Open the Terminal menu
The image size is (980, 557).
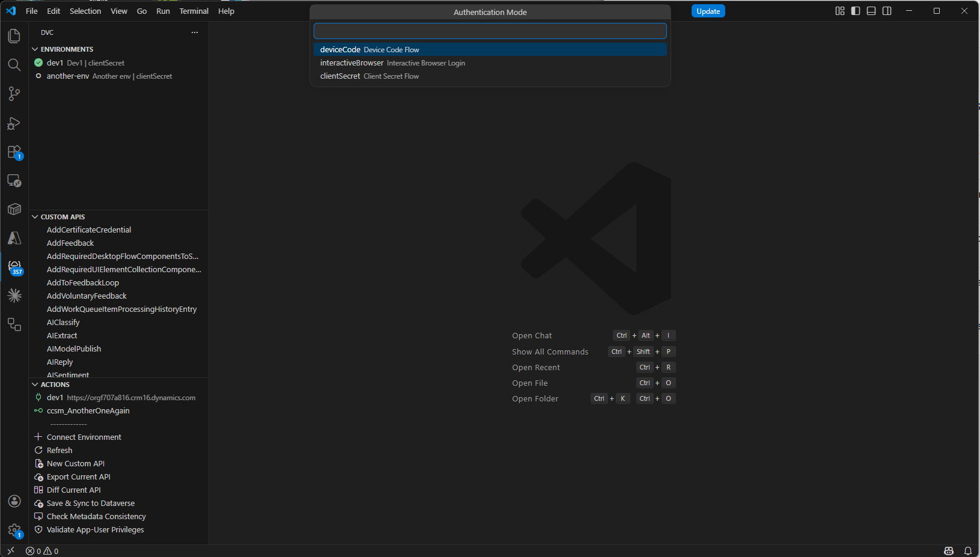coord(194,11)
